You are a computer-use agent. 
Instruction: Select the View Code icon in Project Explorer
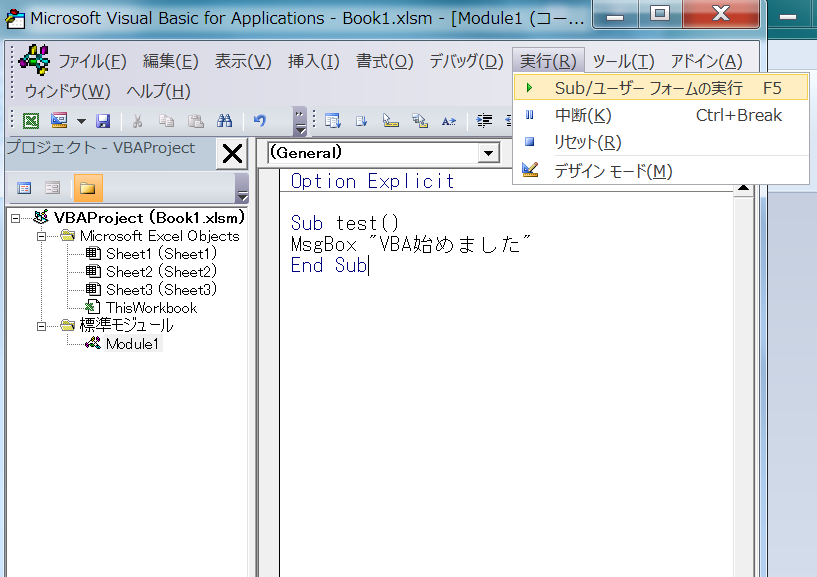click(24, 187)
